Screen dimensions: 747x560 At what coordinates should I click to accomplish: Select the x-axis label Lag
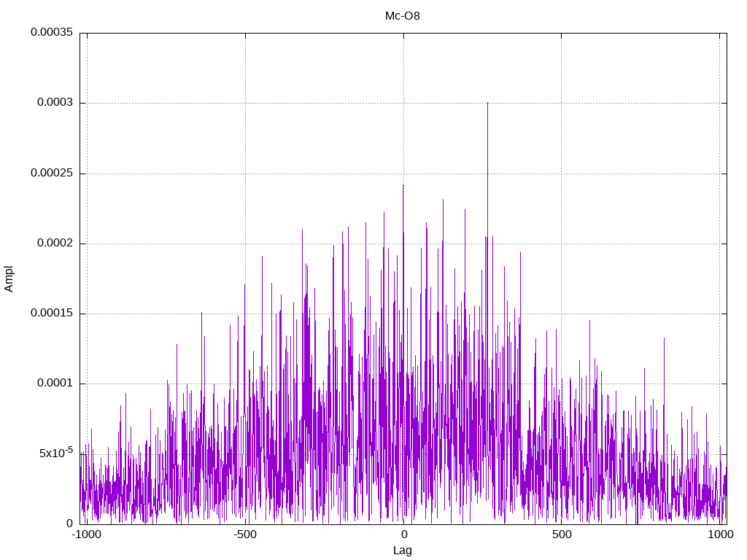click(403, 551)
